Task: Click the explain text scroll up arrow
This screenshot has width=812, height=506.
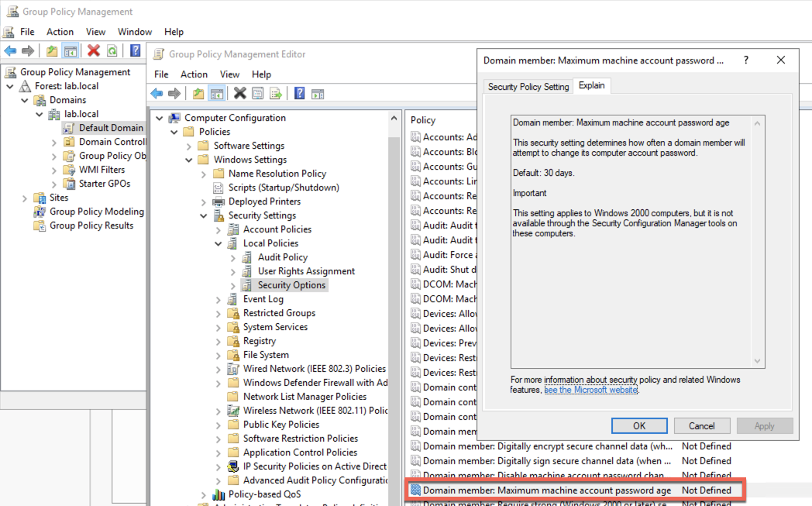Action: pyautogui.click(x=757, y=123)
